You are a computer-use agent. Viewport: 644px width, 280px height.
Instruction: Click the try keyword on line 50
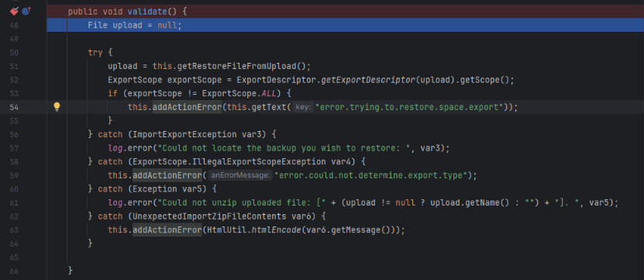click(x=95, y=53)
